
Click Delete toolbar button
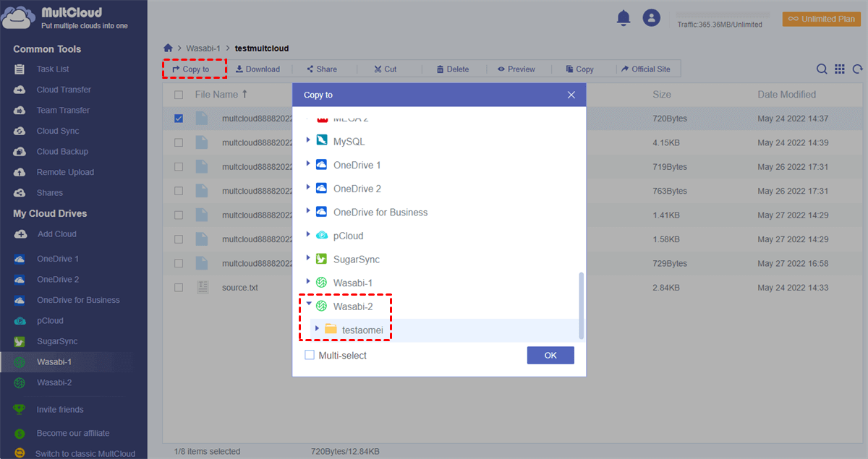tap(453, 69)
